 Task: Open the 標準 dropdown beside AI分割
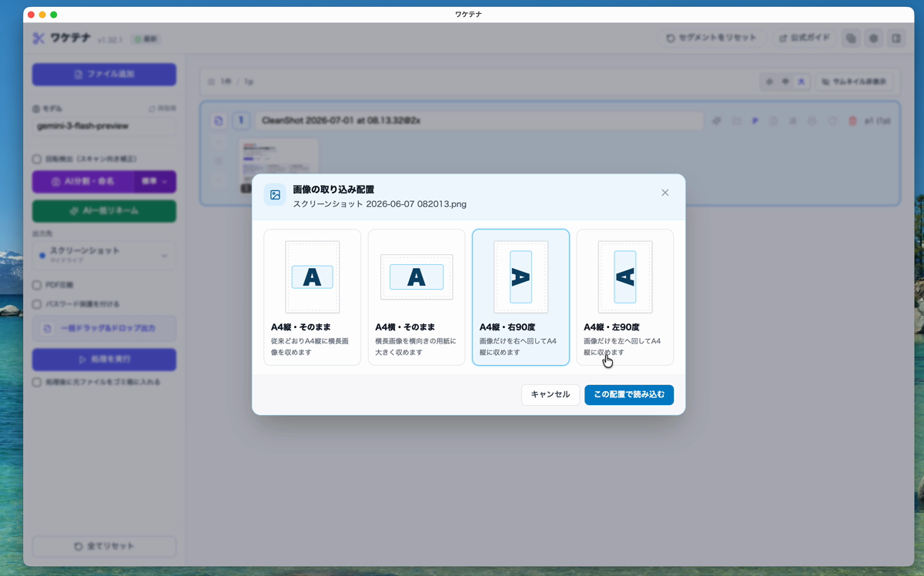[156, 182]
